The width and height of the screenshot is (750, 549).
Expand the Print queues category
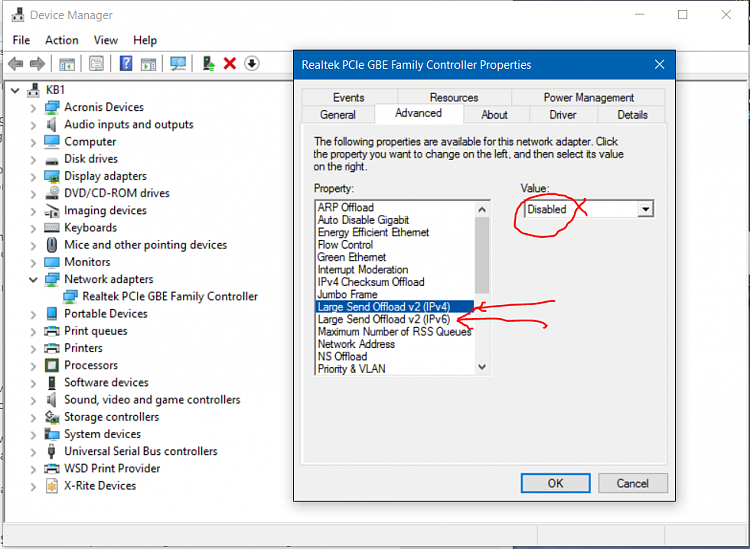click(x=33, y=331)
